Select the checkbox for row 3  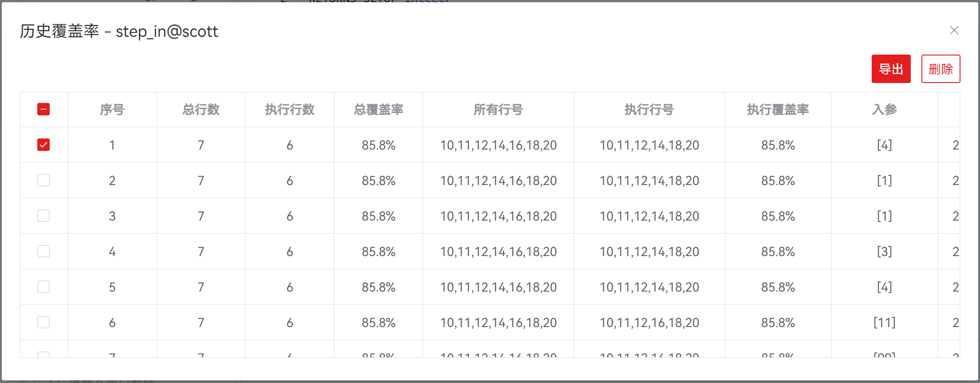[43, 216]
